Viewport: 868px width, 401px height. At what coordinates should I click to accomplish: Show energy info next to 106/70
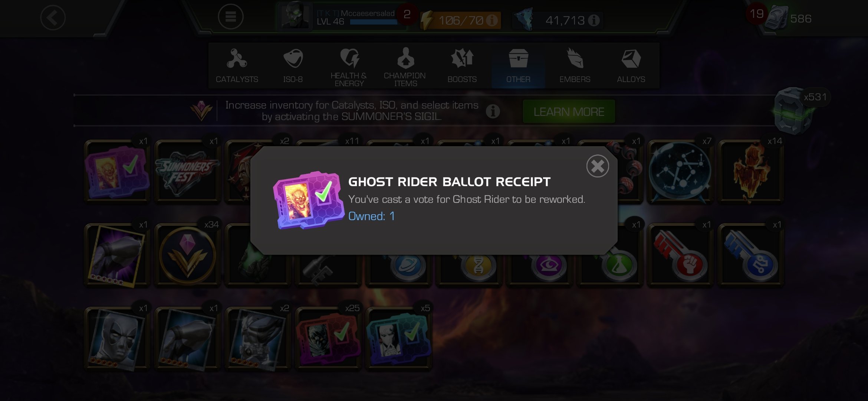tap(492, 20)
